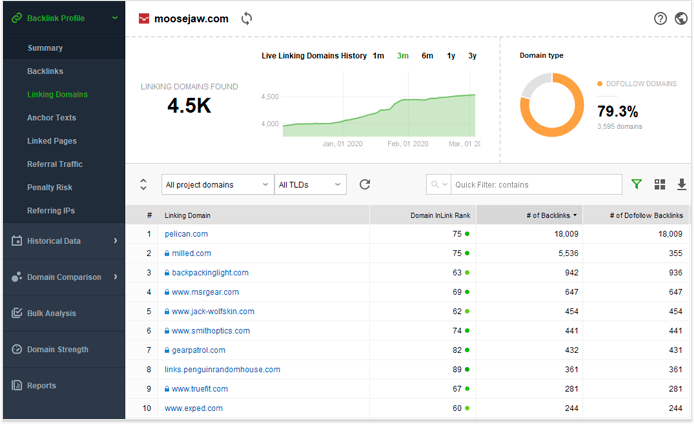The width and height of the screenshot is (694, 424).
Task: Open Referral Traffic view
Action: (x=55, y=164)
